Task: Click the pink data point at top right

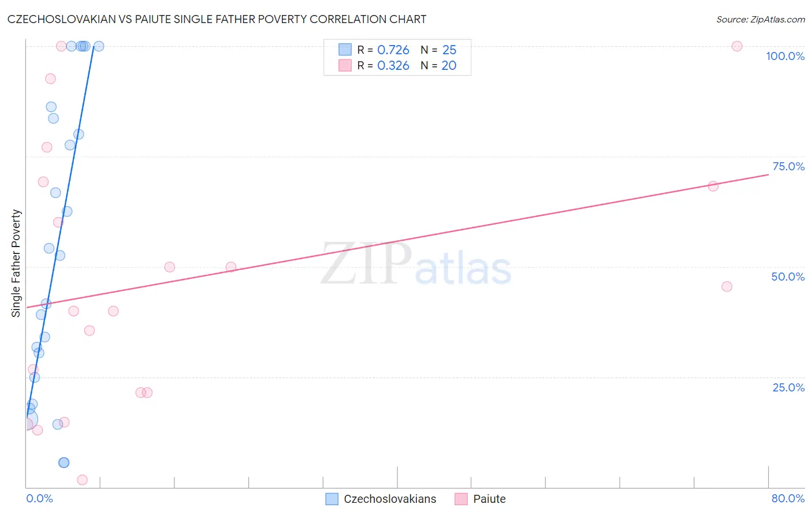Action: (737, 46)
